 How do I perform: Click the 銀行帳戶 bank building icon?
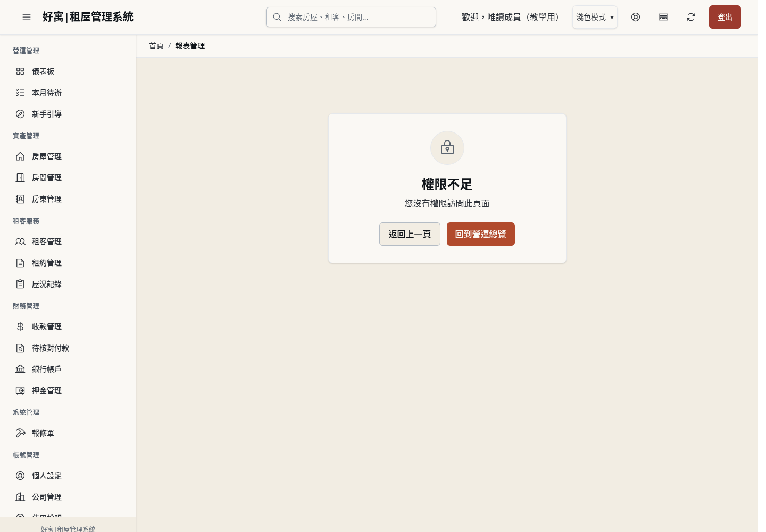click(20, 369)
